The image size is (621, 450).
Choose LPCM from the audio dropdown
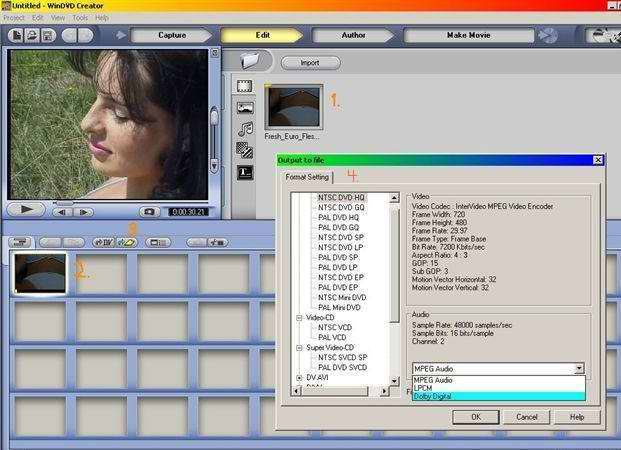(x=499, y=388)
